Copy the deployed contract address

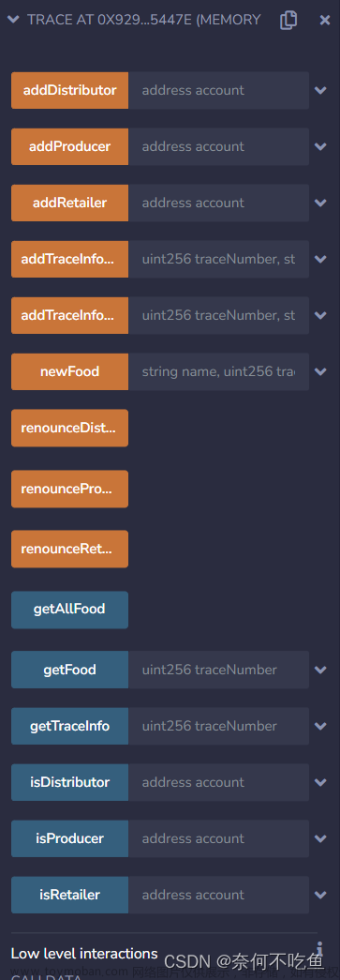tap(288, 20)
